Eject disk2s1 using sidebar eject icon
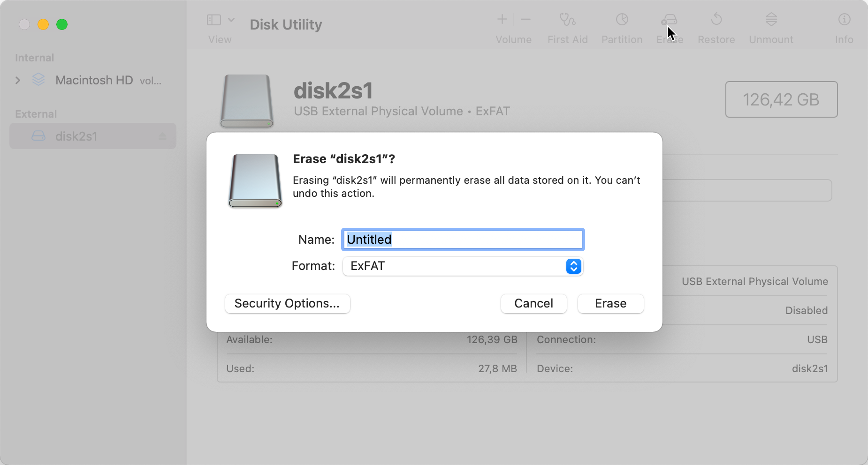This screenshot has height=465, width=868. click(163, 136)
